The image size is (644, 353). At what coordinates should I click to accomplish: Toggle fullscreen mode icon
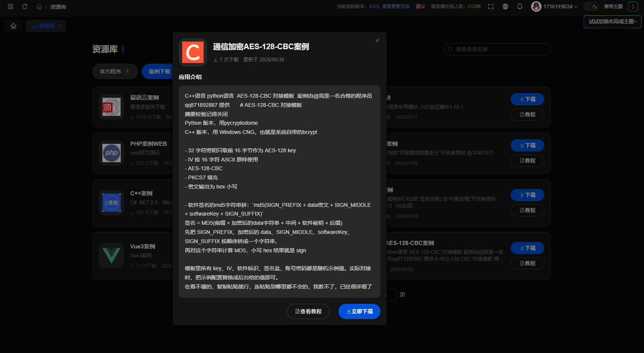491,6
